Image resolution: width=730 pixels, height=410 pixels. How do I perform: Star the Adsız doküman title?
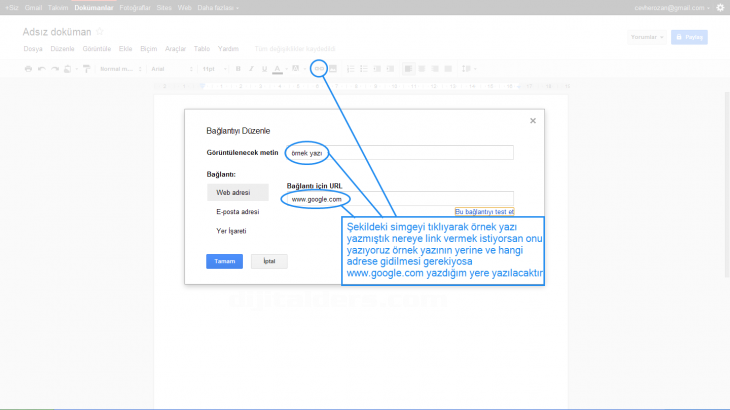tap(99, 32)
